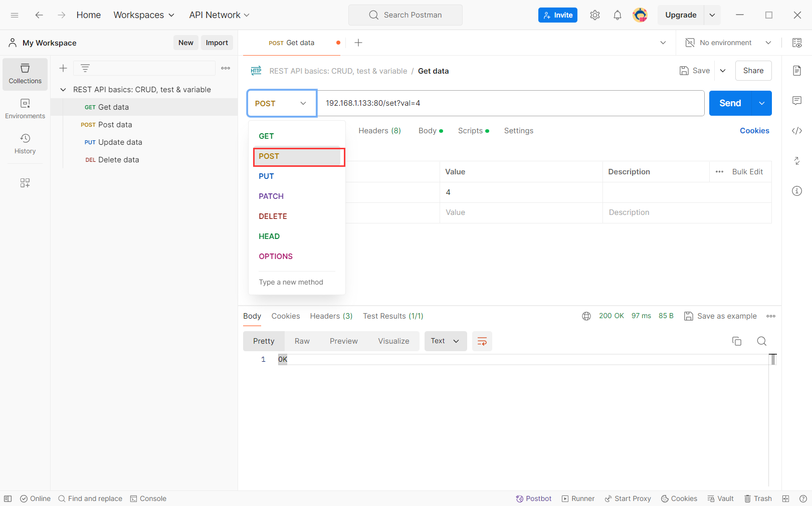Open the documentation icon in right sidebar
Viewport: 812px width, 506px height.
(x=797, y=71)
